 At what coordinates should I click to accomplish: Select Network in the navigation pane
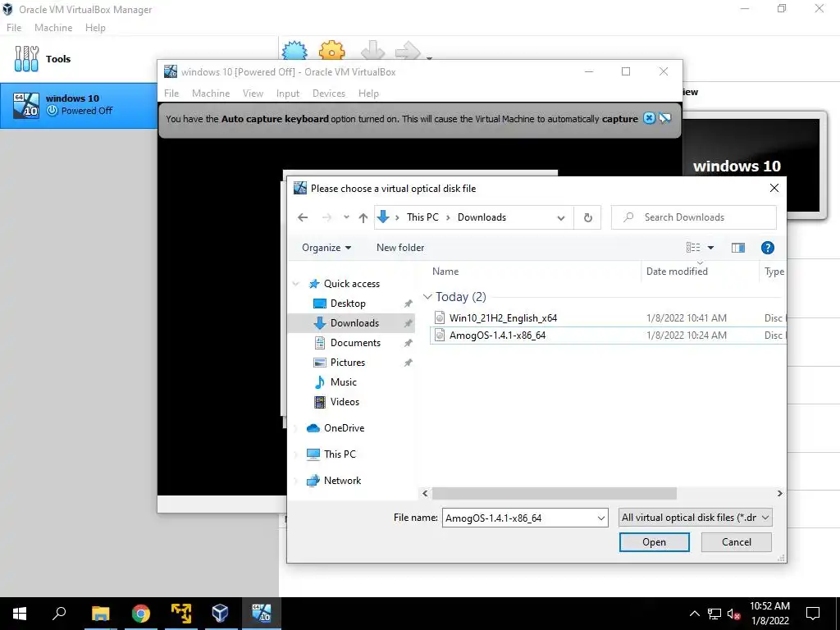[x=342, y=481]
